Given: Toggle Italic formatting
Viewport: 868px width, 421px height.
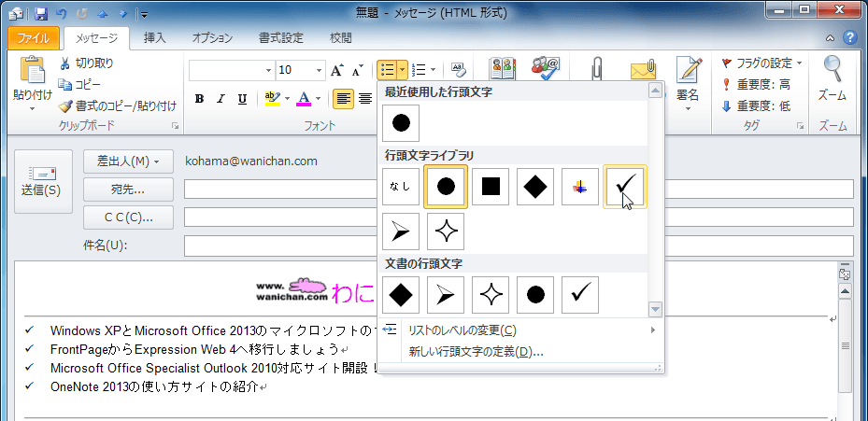Looking at the screenshot, I should pos(221,99).
